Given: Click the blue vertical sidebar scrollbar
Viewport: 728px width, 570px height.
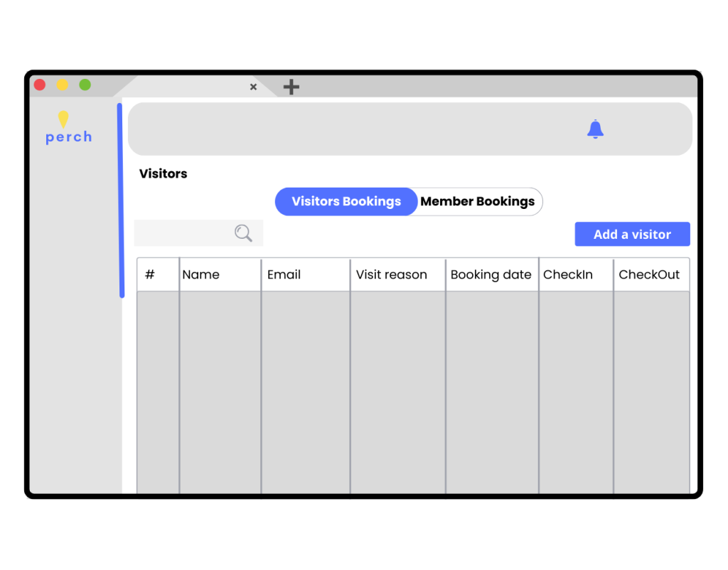Looking at the screenshot, I should point(120,200).
